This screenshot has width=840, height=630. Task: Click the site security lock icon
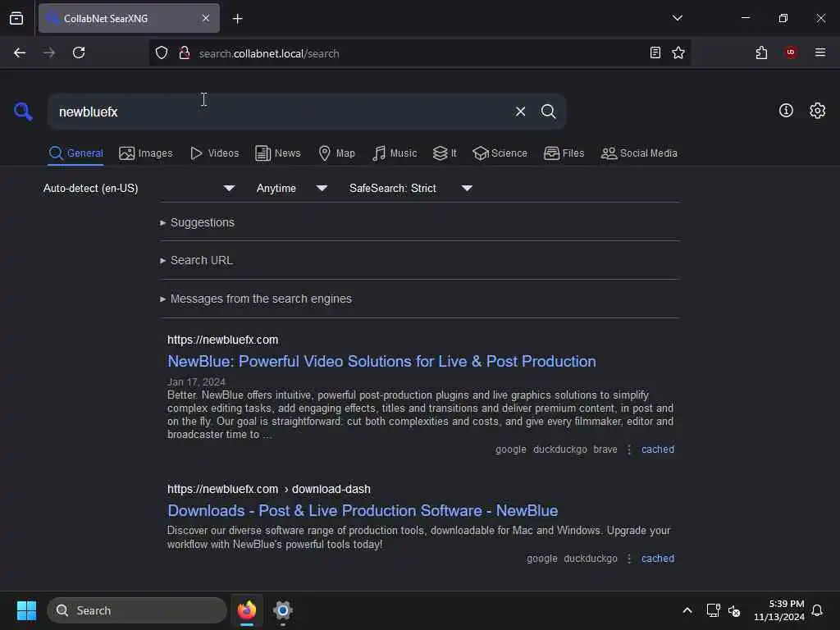click(x=185, y=52)
